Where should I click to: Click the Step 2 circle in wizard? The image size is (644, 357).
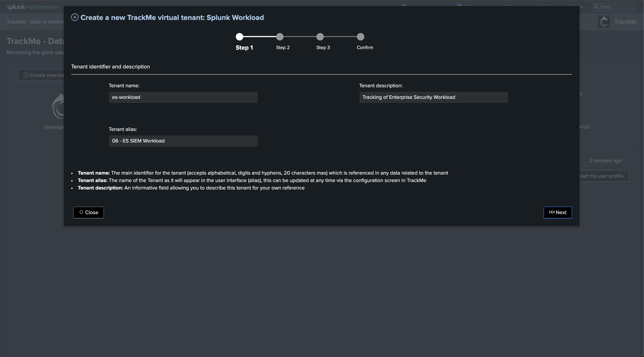click(280, 37)
